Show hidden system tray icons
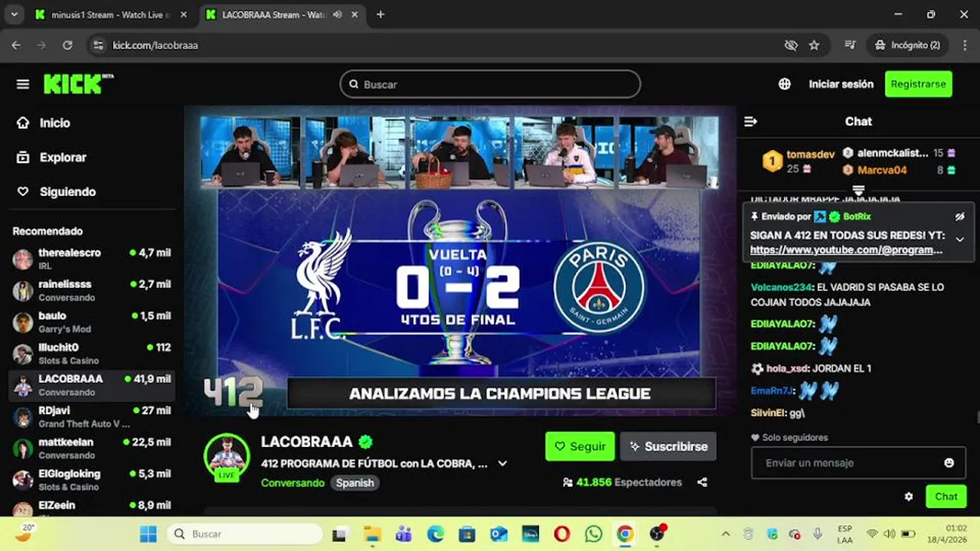The height and width of the screenshot is (551, 980). 725,534
